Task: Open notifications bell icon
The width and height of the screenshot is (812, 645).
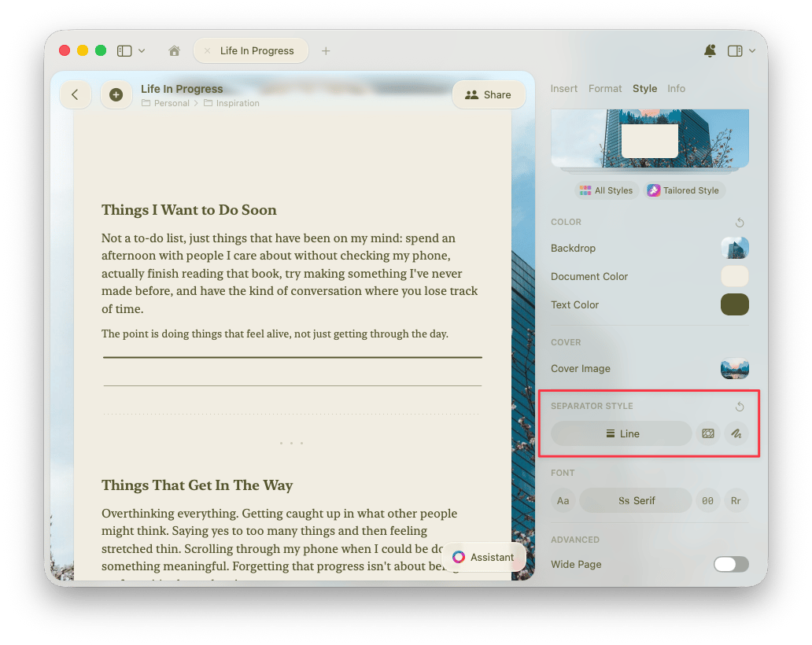Action: point(710,50)
